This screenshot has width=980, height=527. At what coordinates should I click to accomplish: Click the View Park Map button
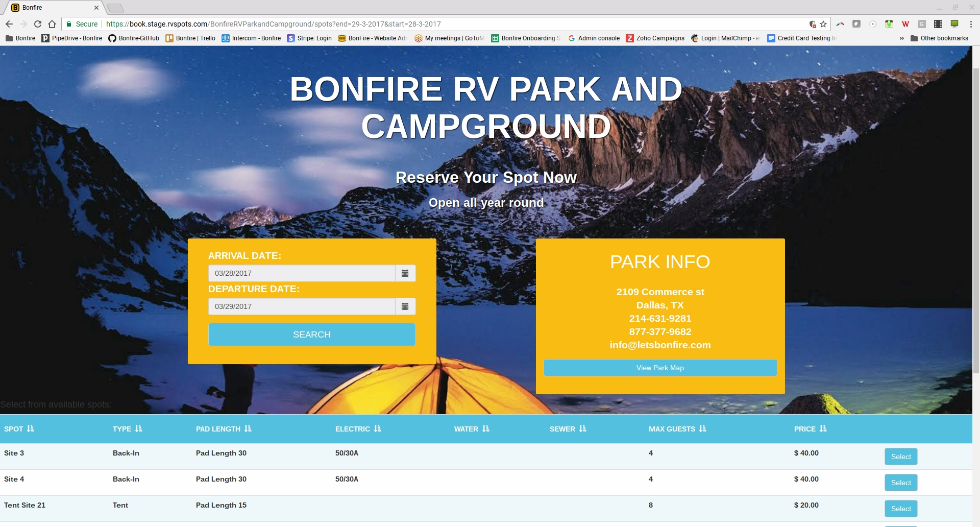point(660,368)
